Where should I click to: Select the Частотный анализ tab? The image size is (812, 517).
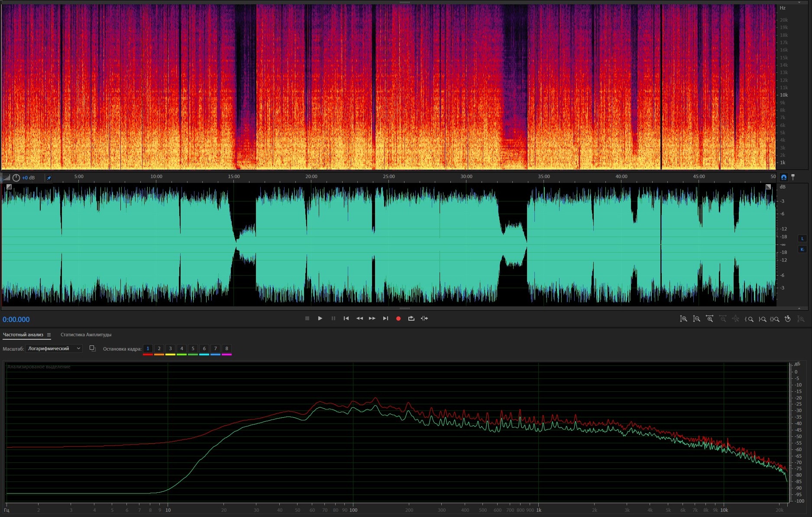(23, 335)
